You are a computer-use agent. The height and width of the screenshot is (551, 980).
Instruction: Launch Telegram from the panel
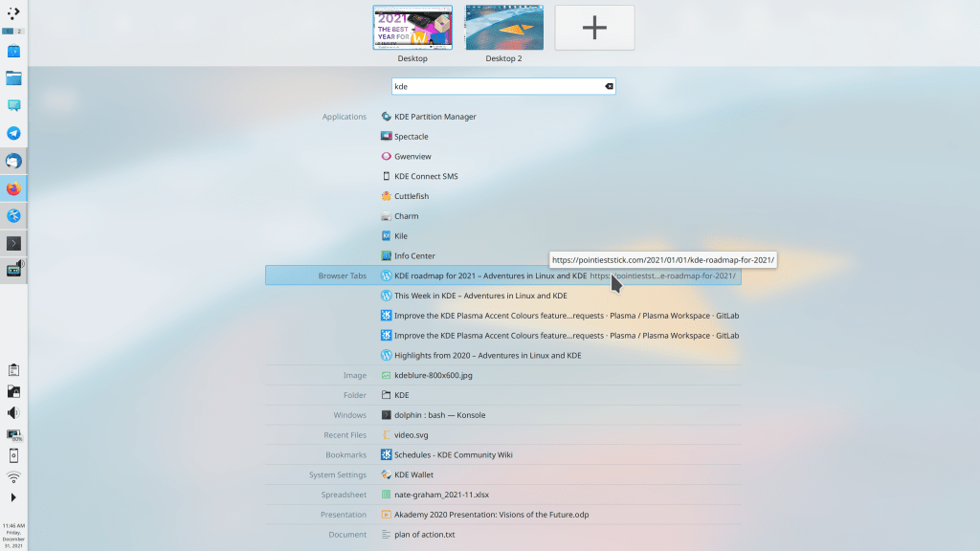click(13, 133)
